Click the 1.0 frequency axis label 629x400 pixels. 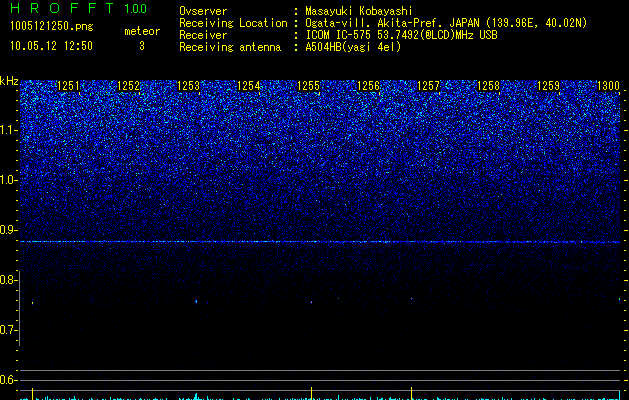click(x=9, y=180)
